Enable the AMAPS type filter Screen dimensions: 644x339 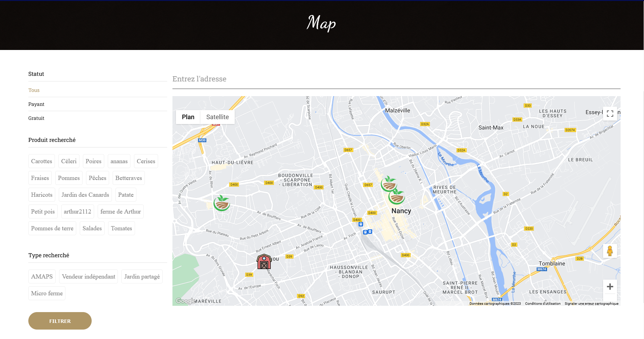point(42,276)
